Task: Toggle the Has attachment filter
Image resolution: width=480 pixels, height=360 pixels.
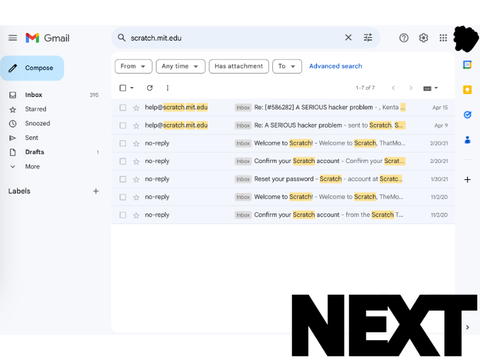Action: click(x=239, y=66)
